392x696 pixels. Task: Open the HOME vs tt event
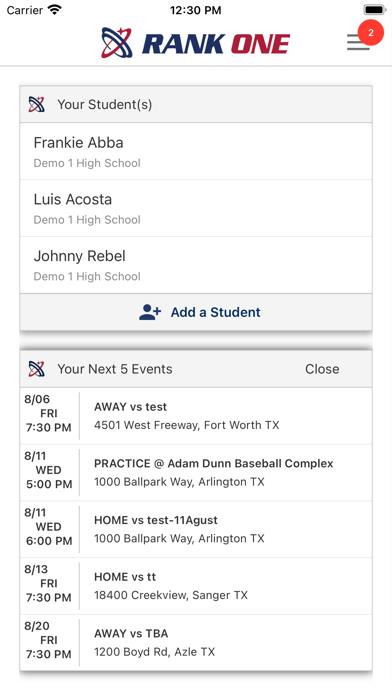point(196,586)
